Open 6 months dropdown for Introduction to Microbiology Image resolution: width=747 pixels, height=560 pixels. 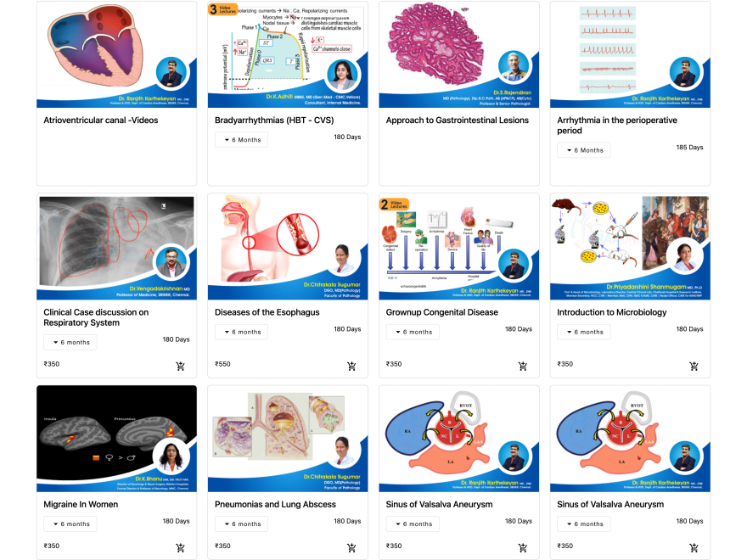tap(584, 332)
